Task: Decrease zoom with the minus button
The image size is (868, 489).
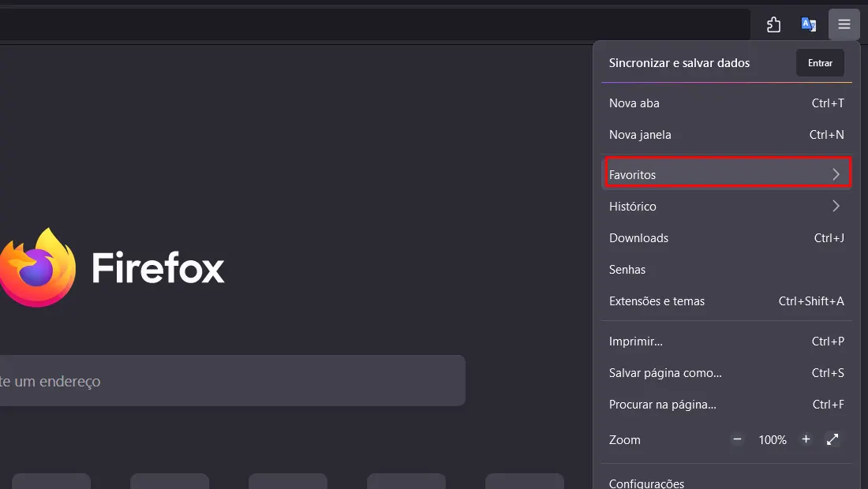Action: coord(737,439)
